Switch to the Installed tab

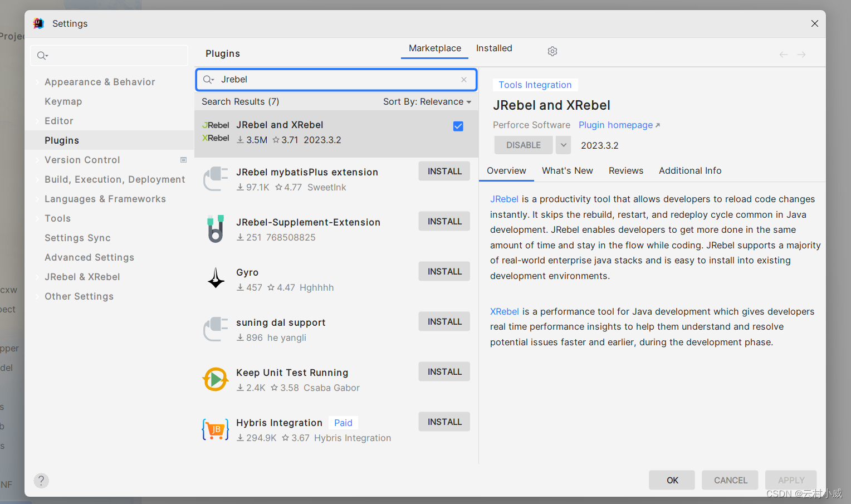coord(494,48)
